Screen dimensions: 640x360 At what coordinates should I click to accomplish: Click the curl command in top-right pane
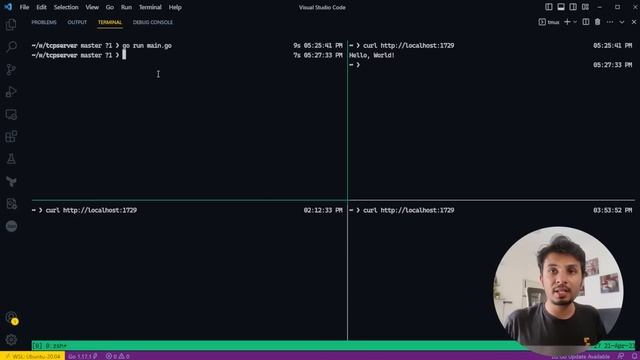click(409, 45)
